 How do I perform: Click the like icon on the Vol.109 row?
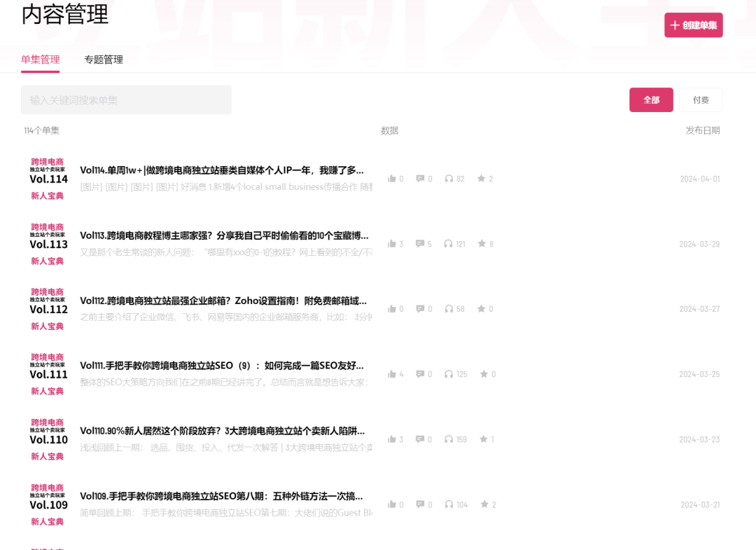tap(393, 504)
